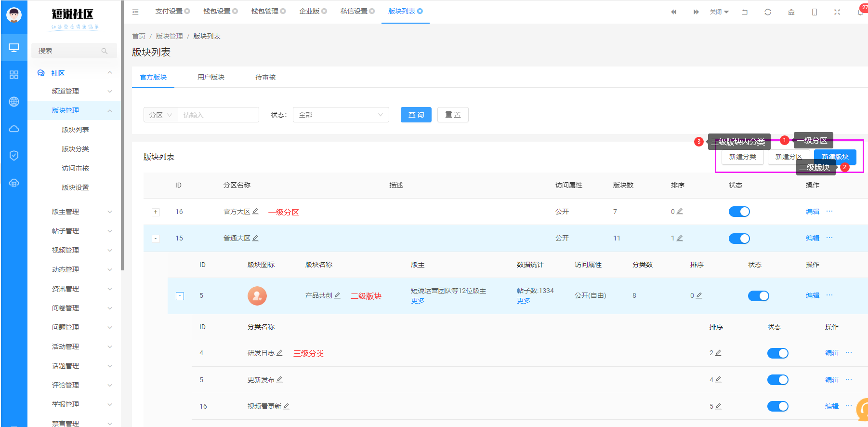Expand 视频管理 in the side menu
This screenshot has width=868, height=427.
pyautogui.click(x=75, y=250)
